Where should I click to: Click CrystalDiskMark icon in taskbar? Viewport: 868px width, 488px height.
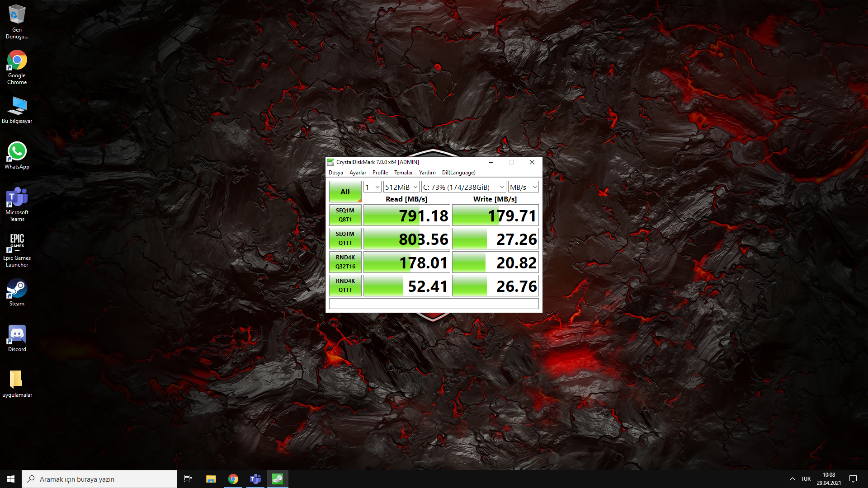(x=277, y=479)
